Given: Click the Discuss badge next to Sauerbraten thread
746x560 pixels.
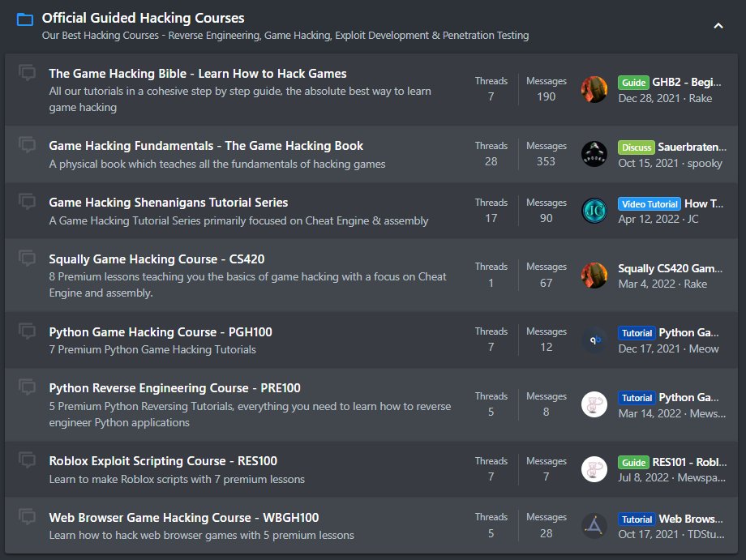Looking at the screenshot, I should click(636, 147).
